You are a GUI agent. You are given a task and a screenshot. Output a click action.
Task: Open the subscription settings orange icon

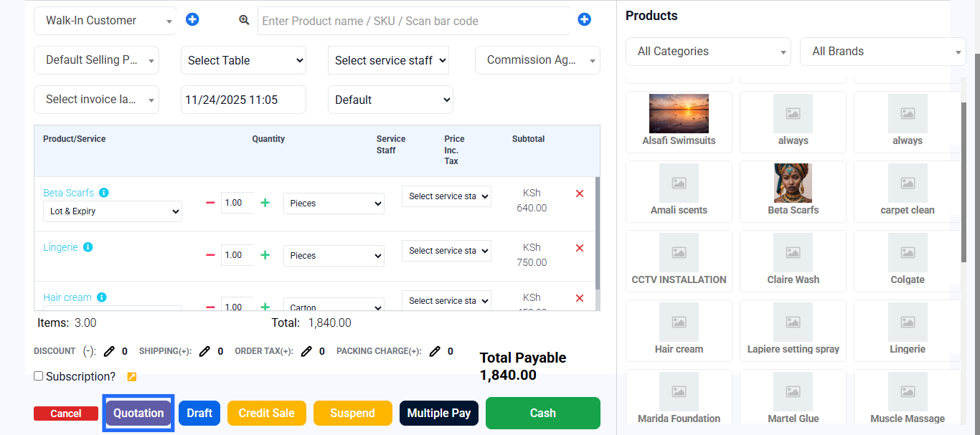[x=132, y=377]
